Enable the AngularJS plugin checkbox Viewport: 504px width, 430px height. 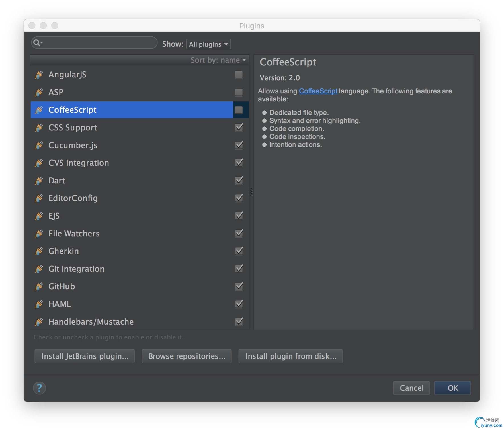(x=239, y=75)
